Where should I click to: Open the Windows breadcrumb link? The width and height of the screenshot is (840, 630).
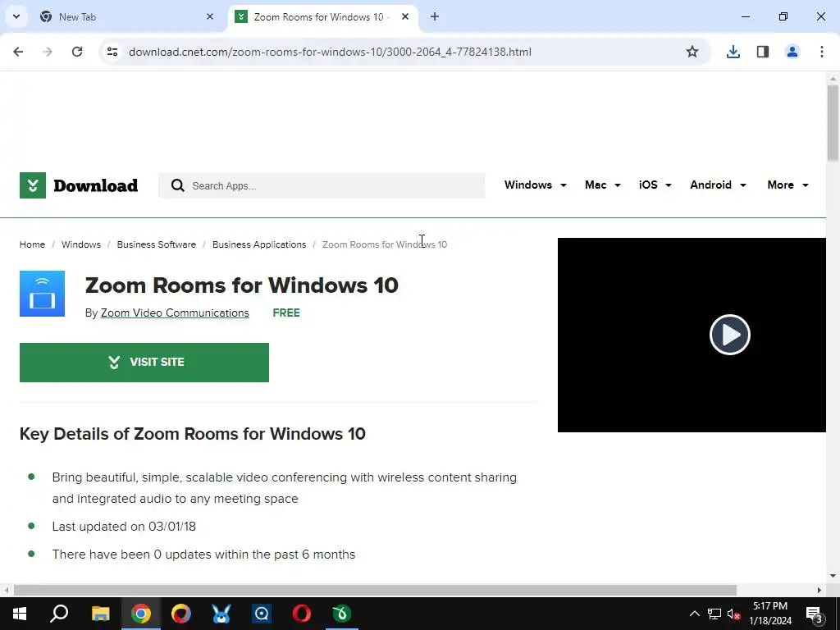pyautogui.click(x=81, y=244)
